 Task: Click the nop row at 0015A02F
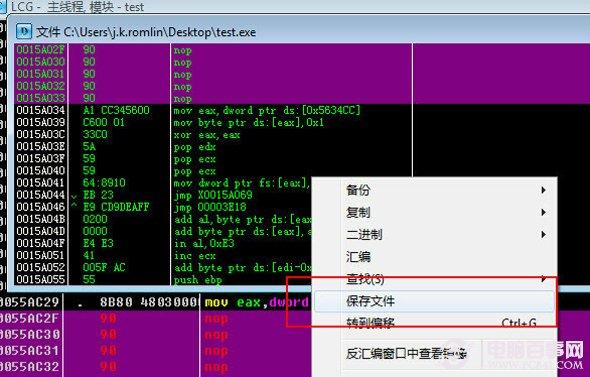pos(213,50)
